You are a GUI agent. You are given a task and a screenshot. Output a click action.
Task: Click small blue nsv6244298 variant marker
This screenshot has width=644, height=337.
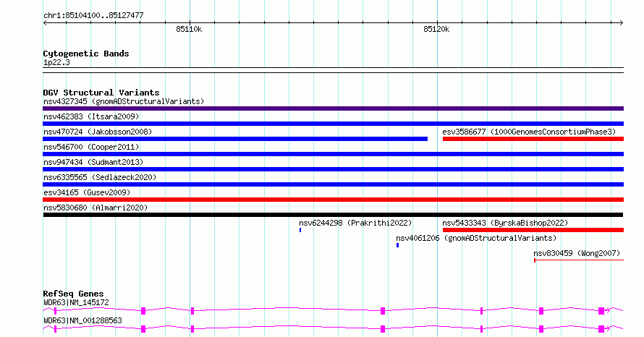click(300, 230)
